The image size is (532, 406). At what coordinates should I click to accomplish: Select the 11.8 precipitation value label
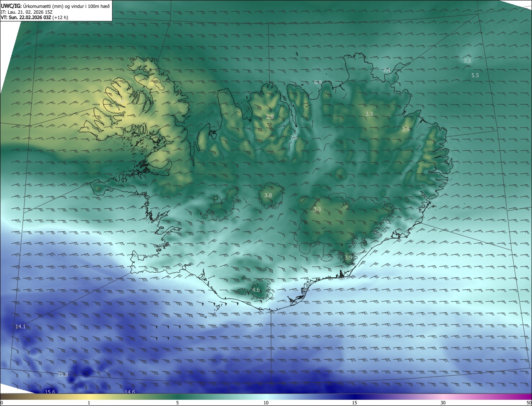pyautogui.click(x=63, y=375)
